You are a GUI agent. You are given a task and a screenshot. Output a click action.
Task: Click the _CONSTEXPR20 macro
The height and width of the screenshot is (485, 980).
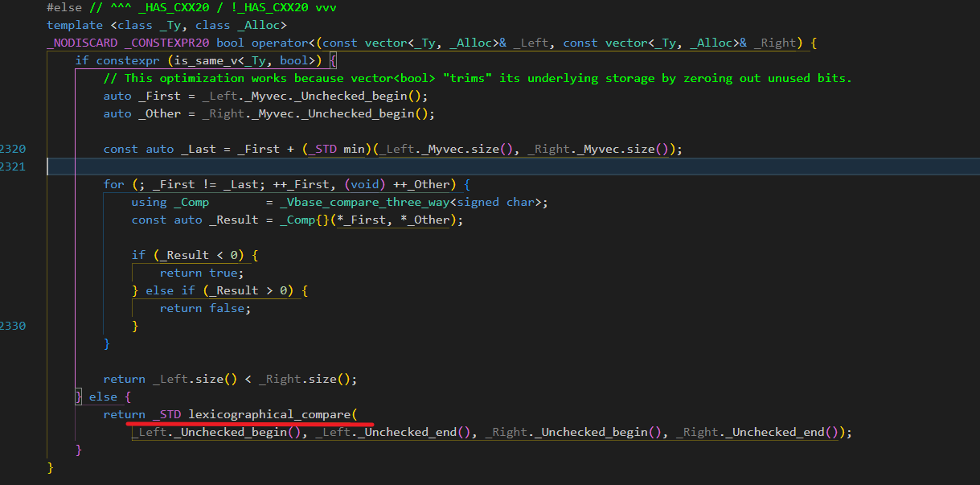click(x=169, y=43)
